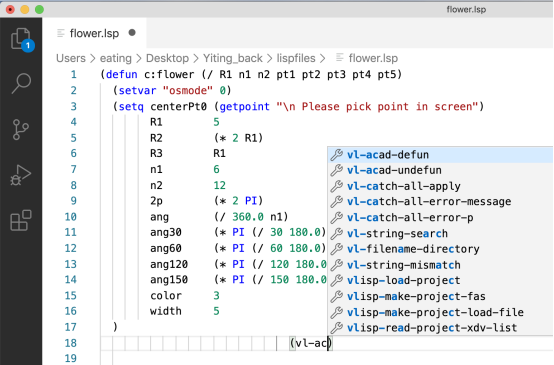This screenshot has width=554, height=365.
Task: Click the centerPt0 variable name
Action: pos(178,106)
